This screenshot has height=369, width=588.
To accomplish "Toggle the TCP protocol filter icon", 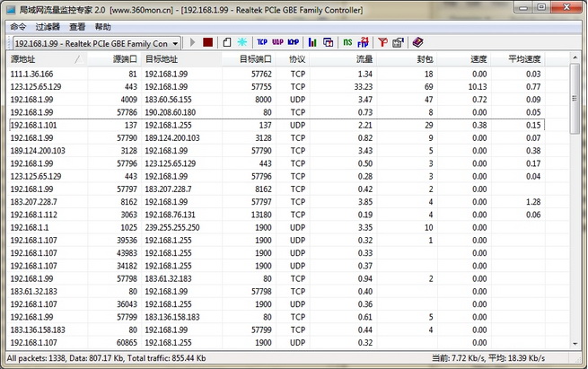I will point(262,42).
